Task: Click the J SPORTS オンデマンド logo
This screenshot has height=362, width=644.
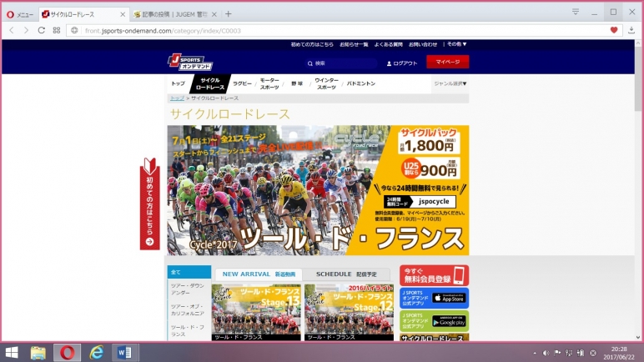Action: (x=190, y=62)
